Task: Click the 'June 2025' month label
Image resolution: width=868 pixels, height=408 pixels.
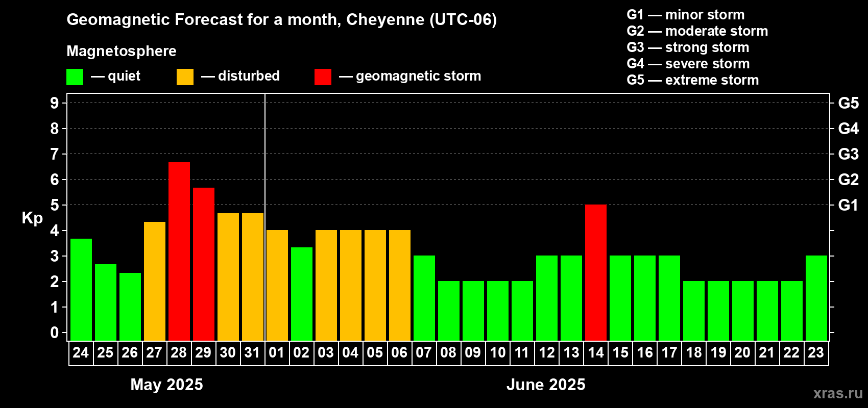Action: pyautogui.click(x=546, y=385)
